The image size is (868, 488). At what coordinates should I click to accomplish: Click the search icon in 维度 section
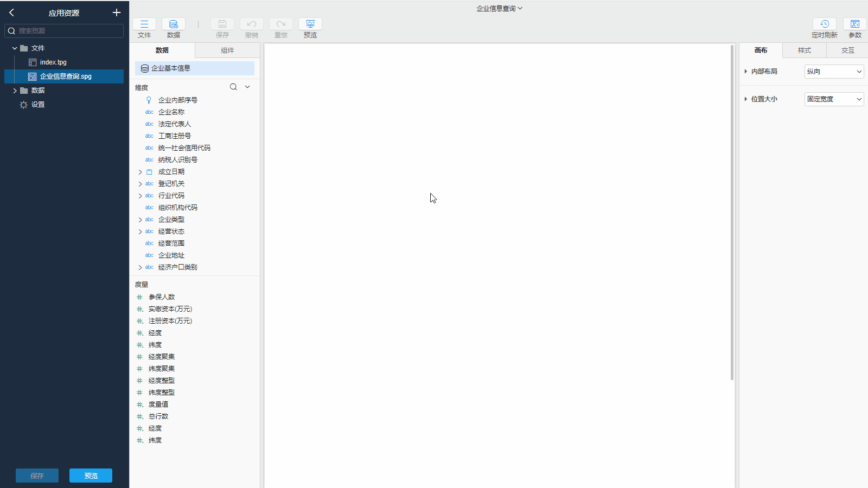(233, 87)
